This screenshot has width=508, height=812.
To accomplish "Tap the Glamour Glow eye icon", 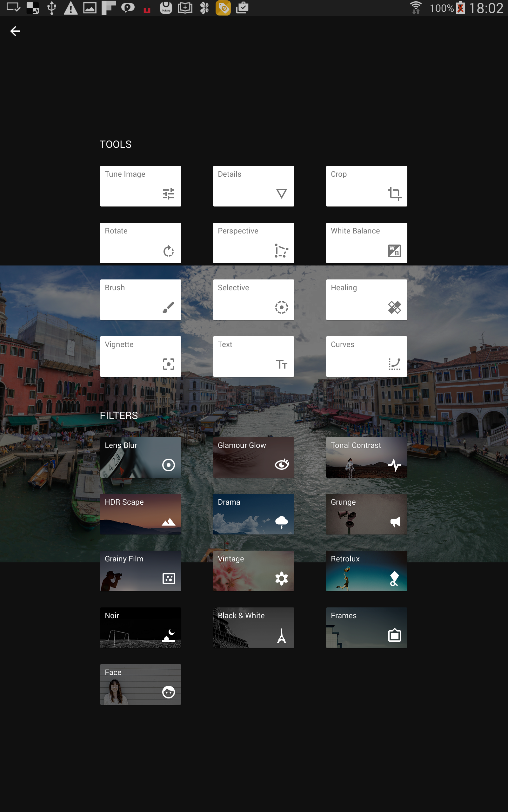I will (282, 464).
